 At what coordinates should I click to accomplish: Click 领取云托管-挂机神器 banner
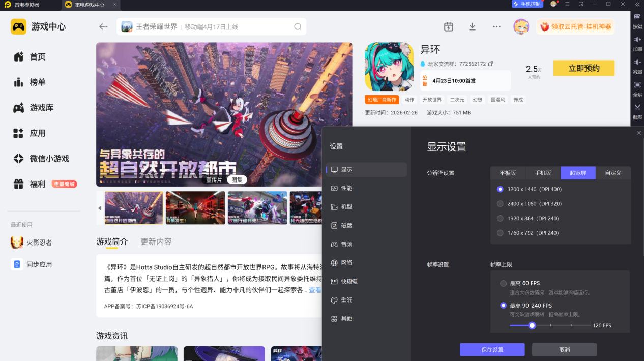[x=575, y=26]
